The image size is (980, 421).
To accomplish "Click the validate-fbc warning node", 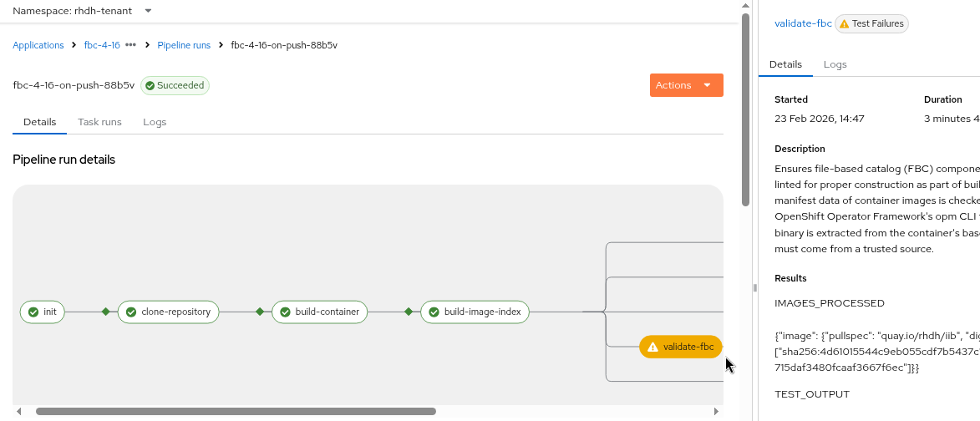I will [680, 347].
